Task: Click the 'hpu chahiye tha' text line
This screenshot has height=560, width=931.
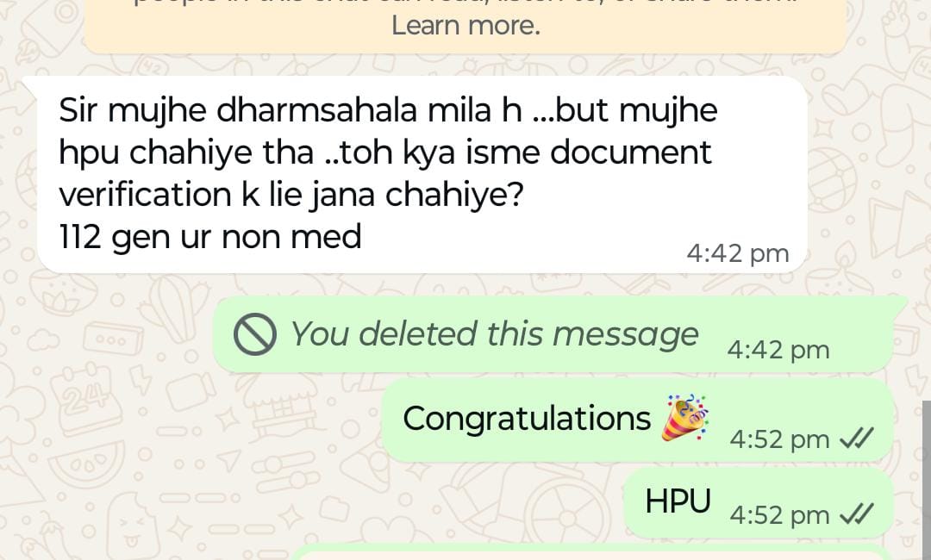Action: click(186, 152)
